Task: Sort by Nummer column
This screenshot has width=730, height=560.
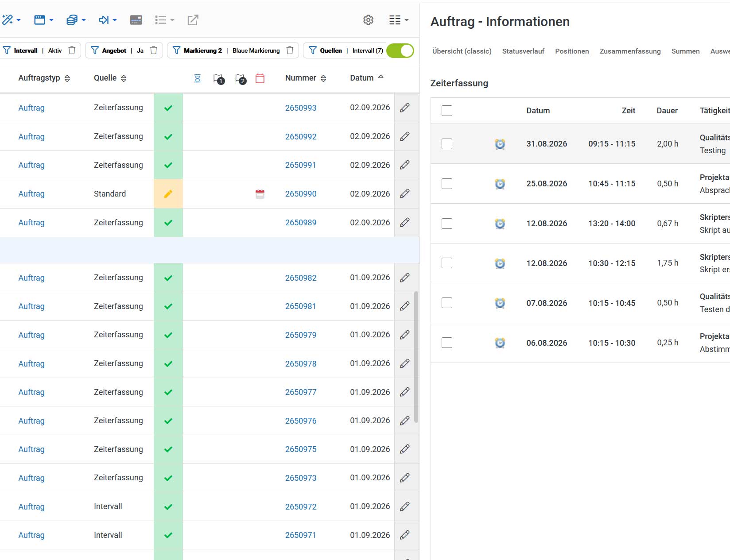Action: (x=306, y=78)
